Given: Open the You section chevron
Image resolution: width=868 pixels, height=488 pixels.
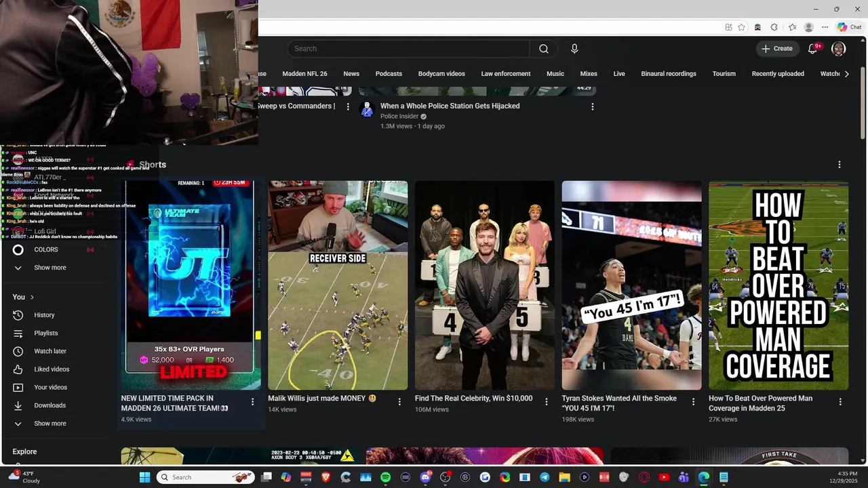Looking at the screenshot, I should [x=32, y=297].
